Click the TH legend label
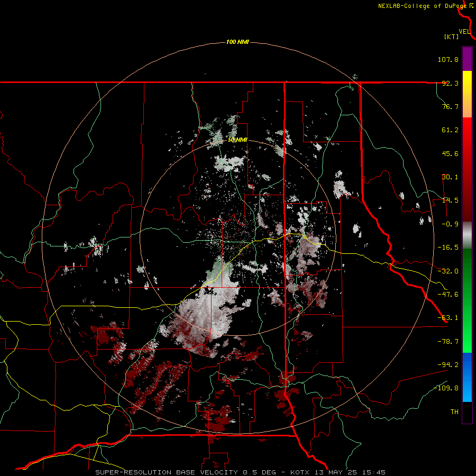Image resolution: width=476 pixels, height=476 pixels. [x=454, y=412]
